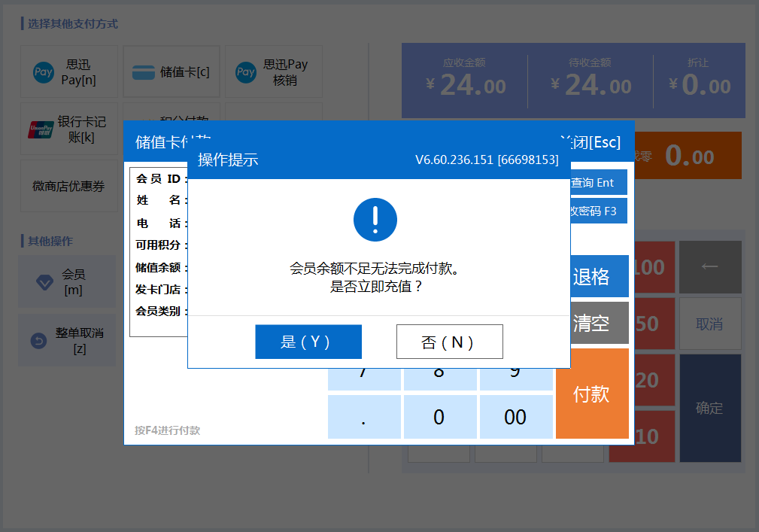The width and height of the screenshot is (759, 532).
Task: Click the red 20 quick amount button
Action: tap(654, 380)
